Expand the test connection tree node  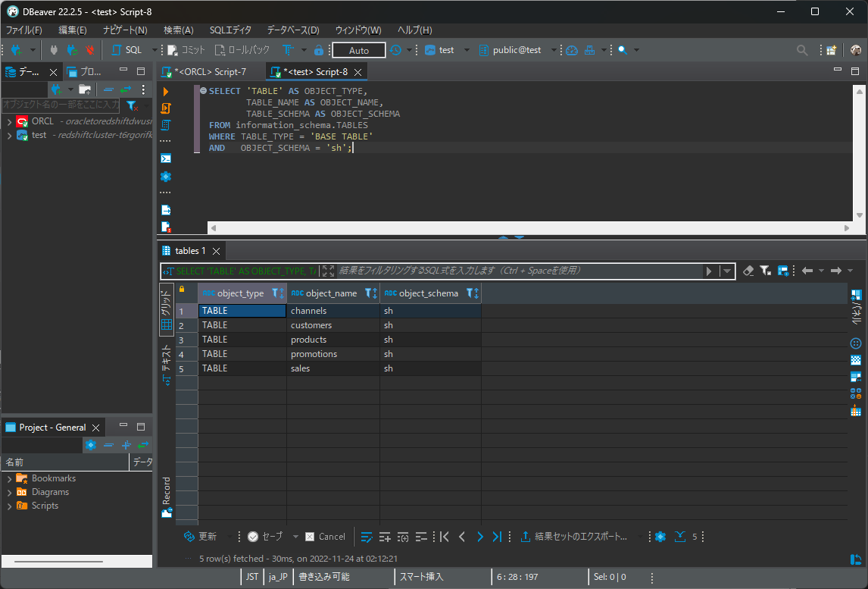pos(9,135)
